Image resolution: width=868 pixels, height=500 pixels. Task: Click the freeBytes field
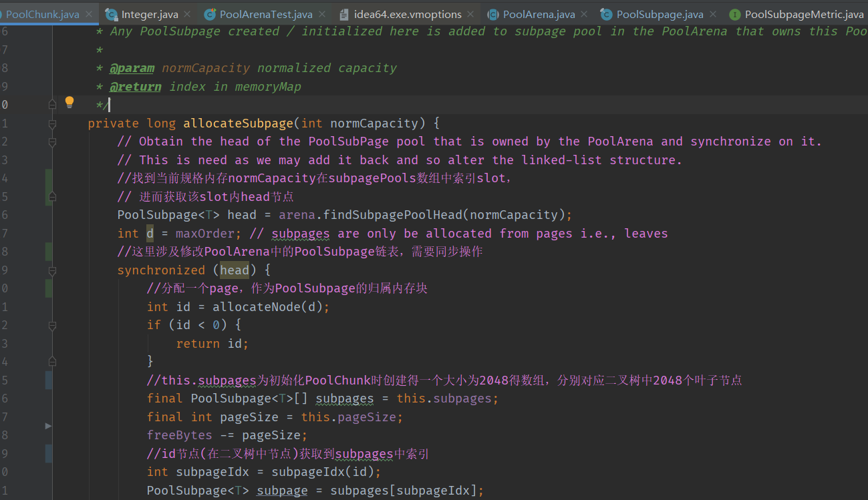pos(180,435)
